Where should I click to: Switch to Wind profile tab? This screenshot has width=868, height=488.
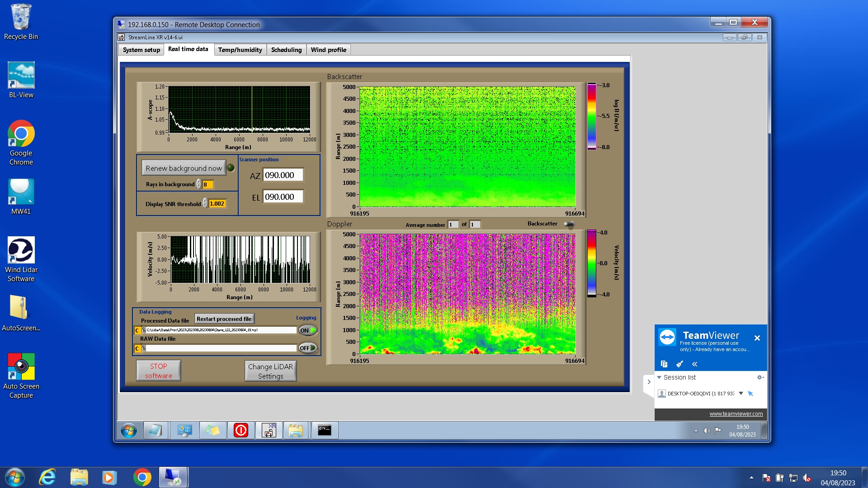(328, 50)
